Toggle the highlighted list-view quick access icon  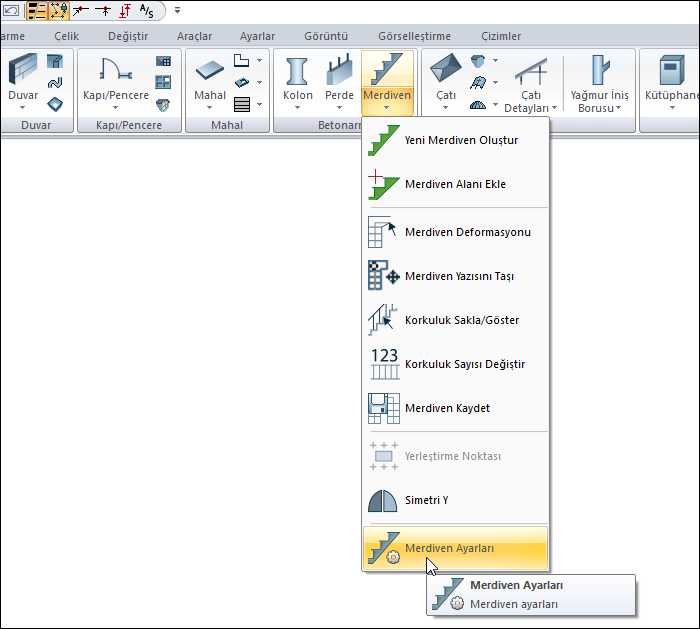[37, 11]
